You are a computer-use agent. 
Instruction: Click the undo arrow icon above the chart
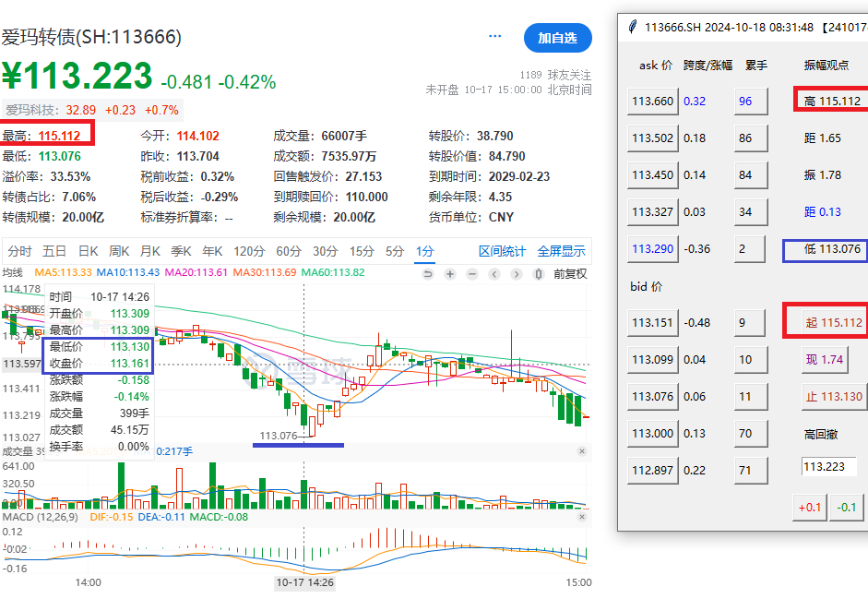tap(428, 273)
